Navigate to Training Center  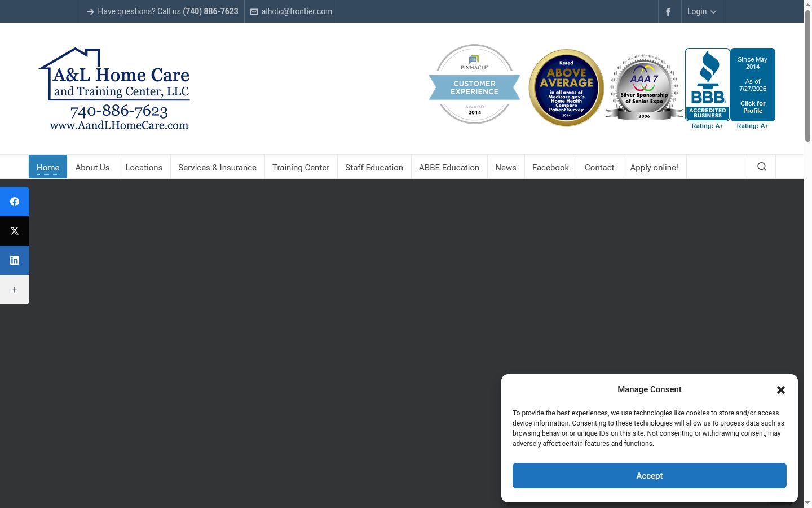tap(301, 167)
